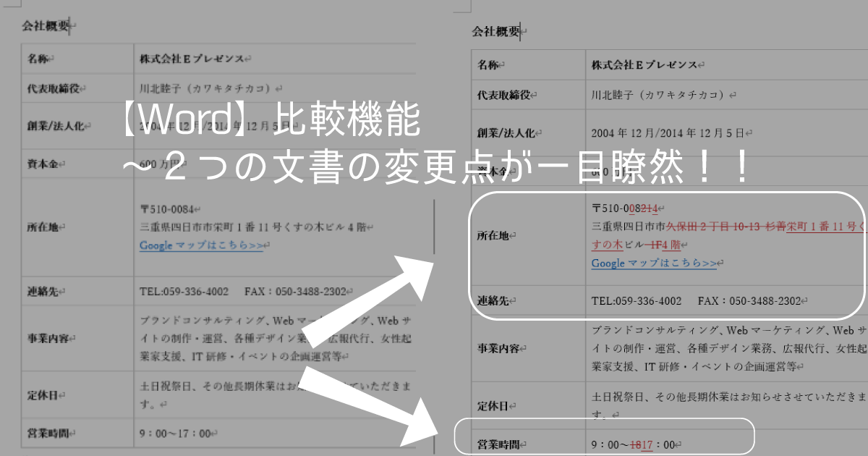Click 資本金 label in left table

click(43, 164)
